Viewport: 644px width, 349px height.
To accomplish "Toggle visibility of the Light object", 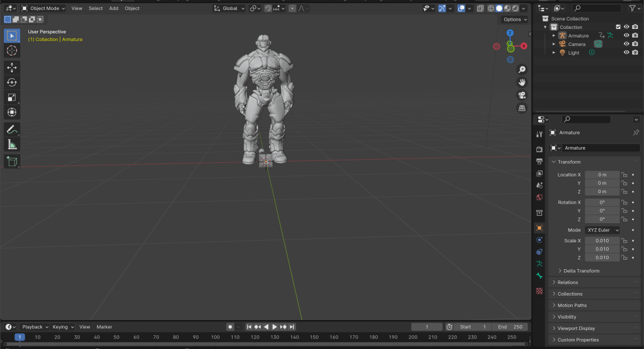I will coord(626,53).
